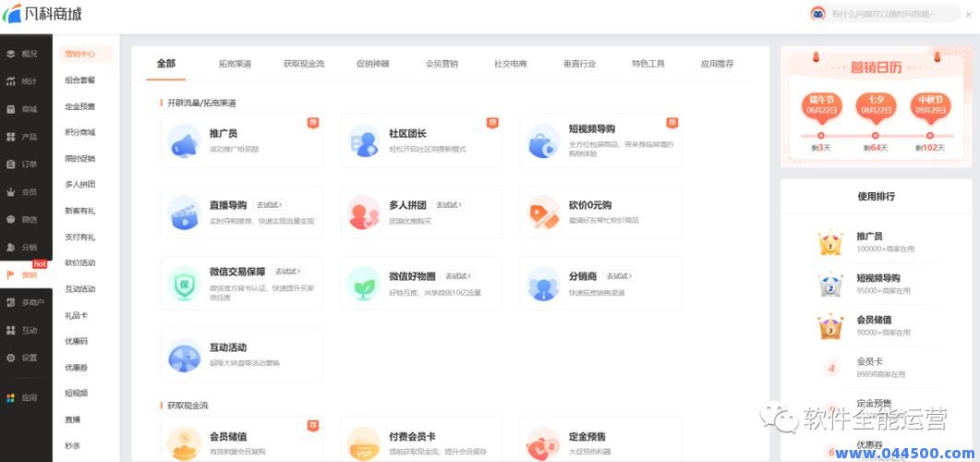The image size is (980, 462).
Task: Open 组合套餐 in the submenu
Action: tap(80, 80)
